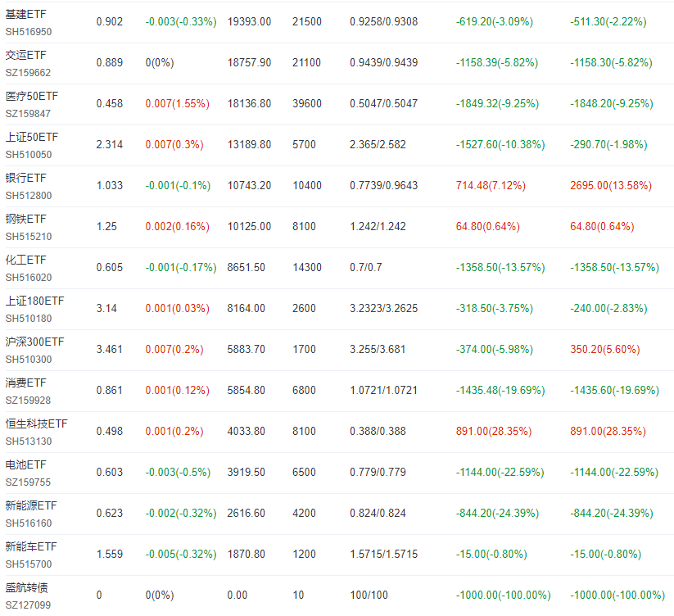Click 恒生科技ETF price 0.498

[110, 431]
